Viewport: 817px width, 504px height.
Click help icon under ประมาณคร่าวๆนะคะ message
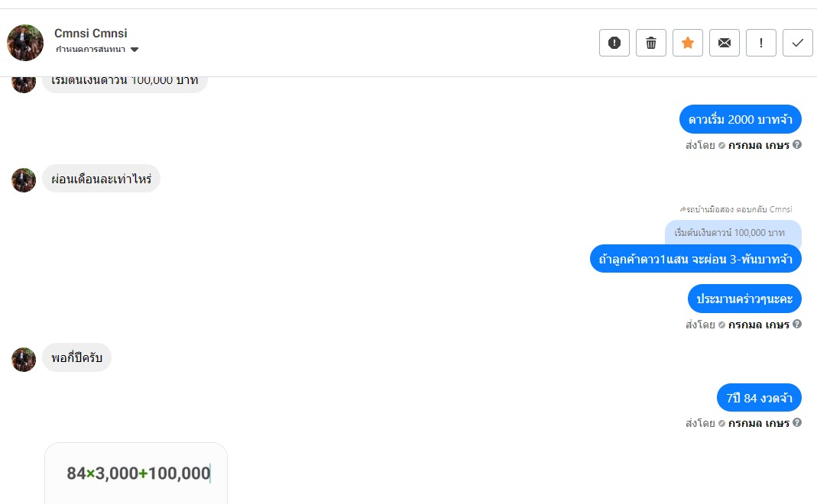797,325
